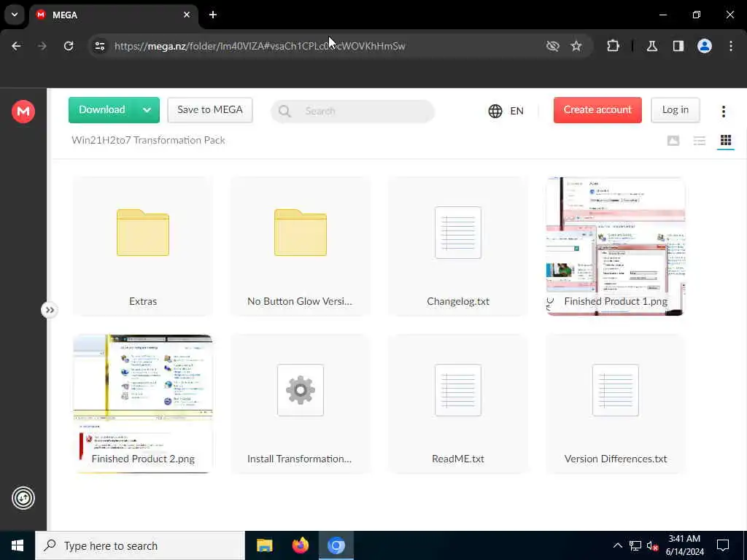This screenshot has width=747, height=560.
Task: Open the Extensions puzzle icon
Action: (613, 46)
